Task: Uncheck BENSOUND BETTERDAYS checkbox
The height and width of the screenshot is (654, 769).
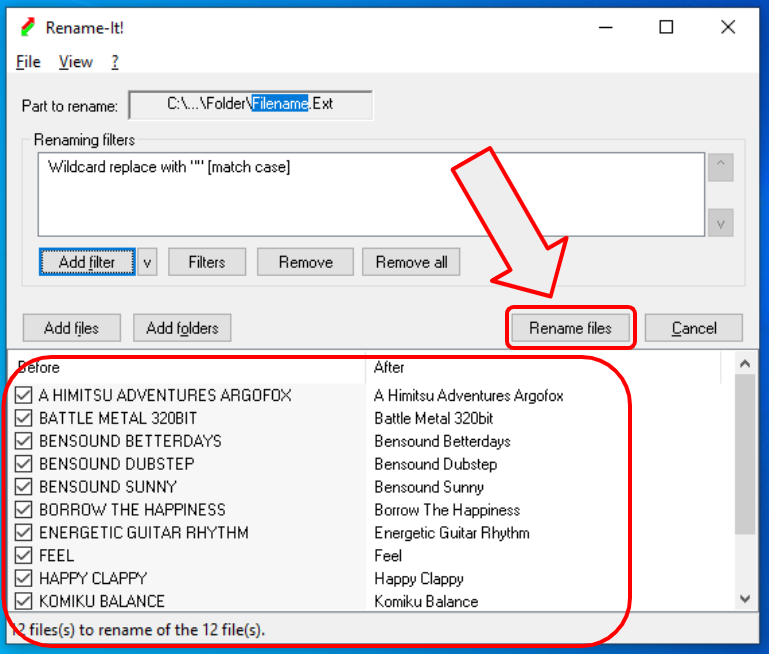Action: pos(24,441)
